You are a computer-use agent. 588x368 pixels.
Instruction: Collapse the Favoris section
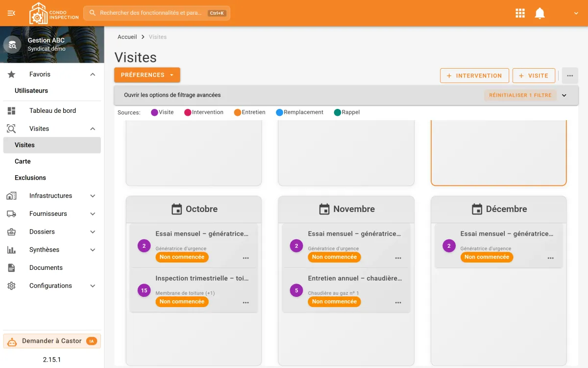(x=93, y=75)
